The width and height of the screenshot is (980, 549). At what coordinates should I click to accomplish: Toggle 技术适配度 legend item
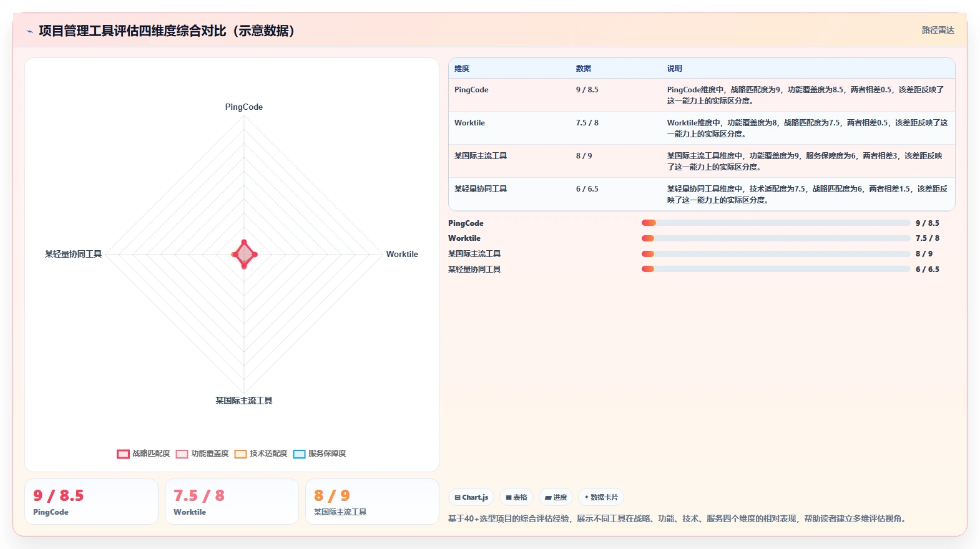coord(261,454)
